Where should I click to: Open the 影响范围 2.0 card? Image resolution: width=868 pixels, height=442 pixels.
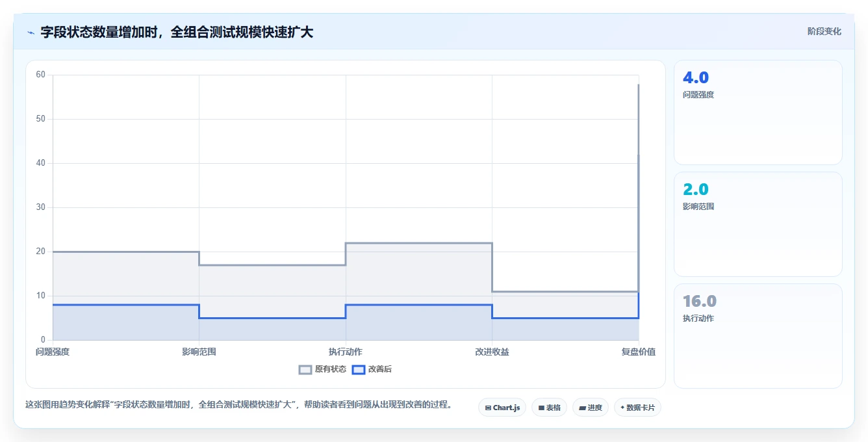click(758, 224)
